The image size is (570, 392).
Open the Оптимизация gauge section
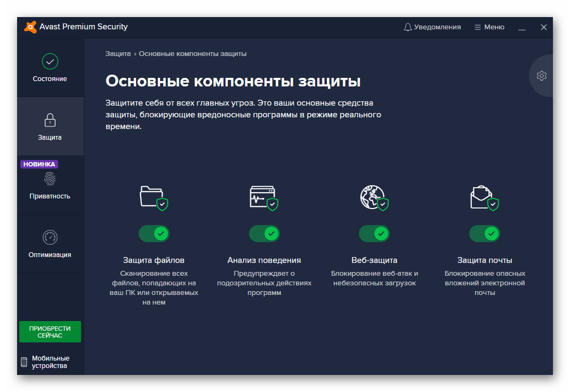50,244
